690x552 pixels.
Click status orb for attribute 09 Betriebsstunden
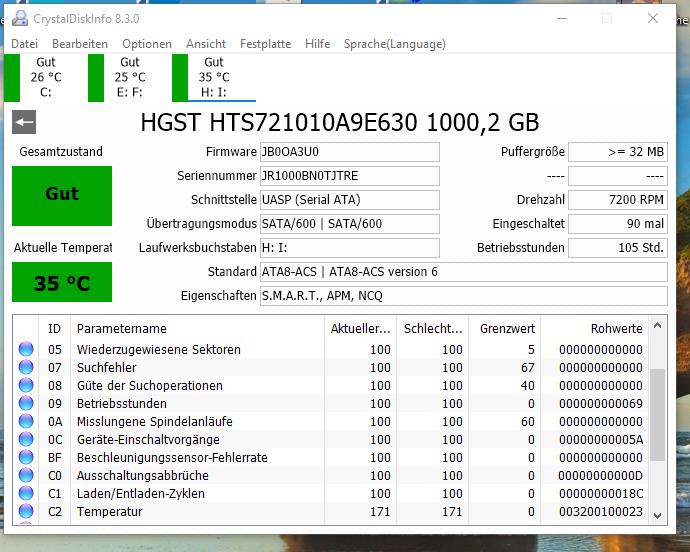26,403
